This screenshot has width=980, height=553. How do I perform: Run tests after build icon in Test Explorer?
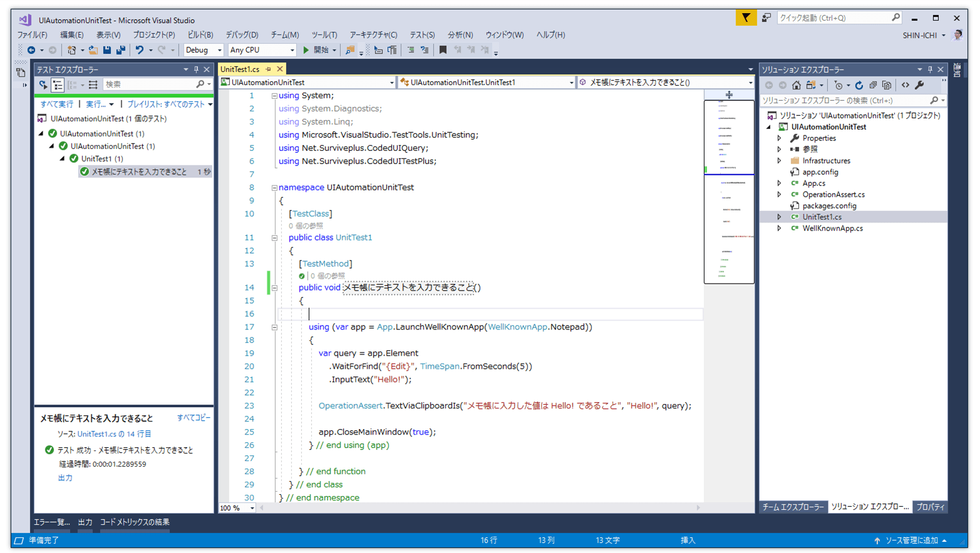(43, 85)
